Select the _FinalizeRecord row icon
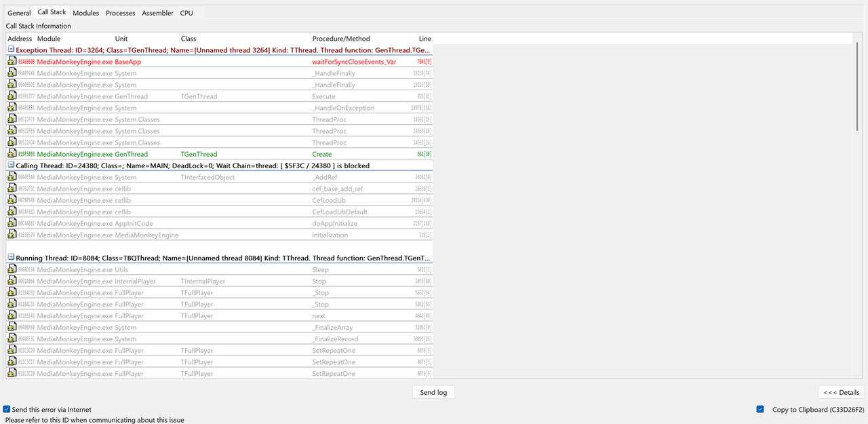 tap(12, 339)
